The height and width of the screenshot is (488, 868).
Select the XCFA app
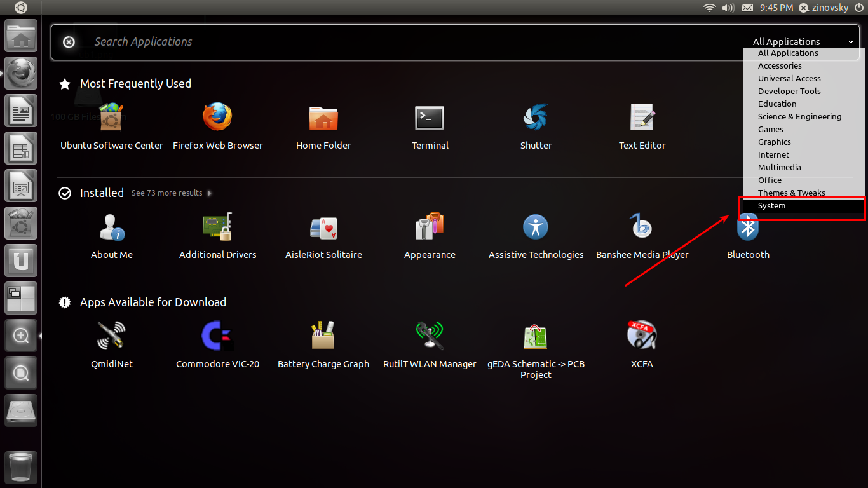642,346
